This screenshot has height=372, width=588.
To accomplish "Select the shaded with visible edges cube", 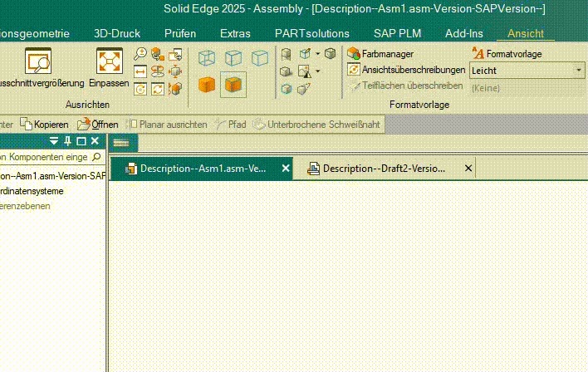I will pos(233,85).
